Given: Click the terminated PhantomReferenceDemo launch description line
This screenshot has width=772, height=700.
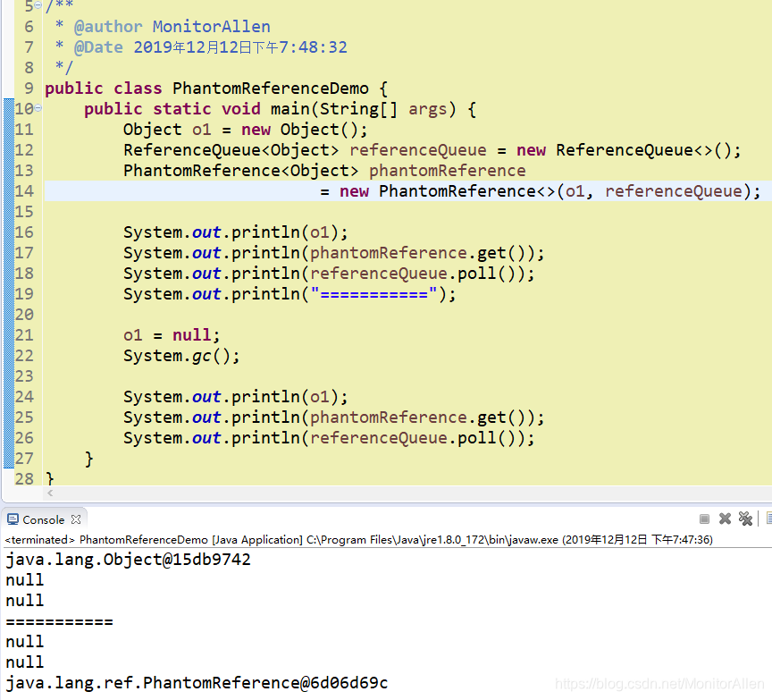Looking at the screenshot, I should 358,540.
